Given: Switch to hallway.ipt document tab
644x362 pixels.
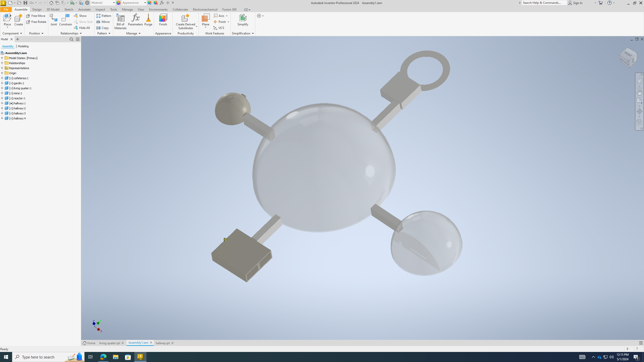Looking at the screenshot, I should [163, 343].
